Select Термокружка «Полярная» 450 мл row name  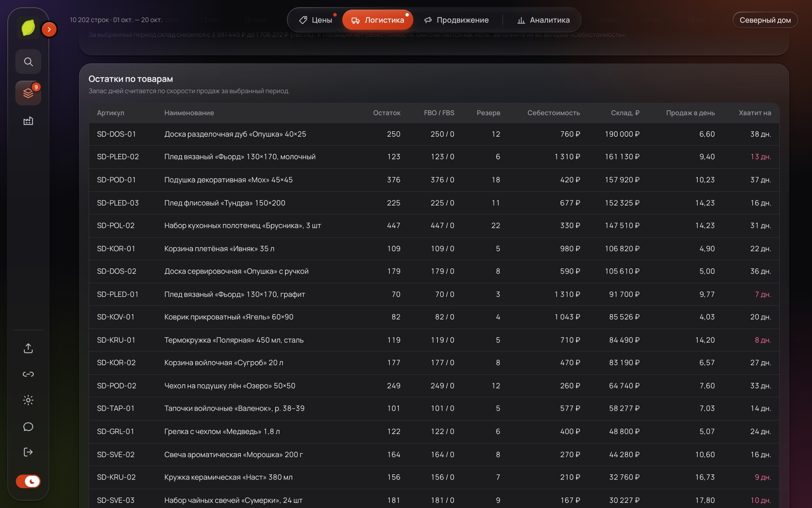click(x=234, y=340)
